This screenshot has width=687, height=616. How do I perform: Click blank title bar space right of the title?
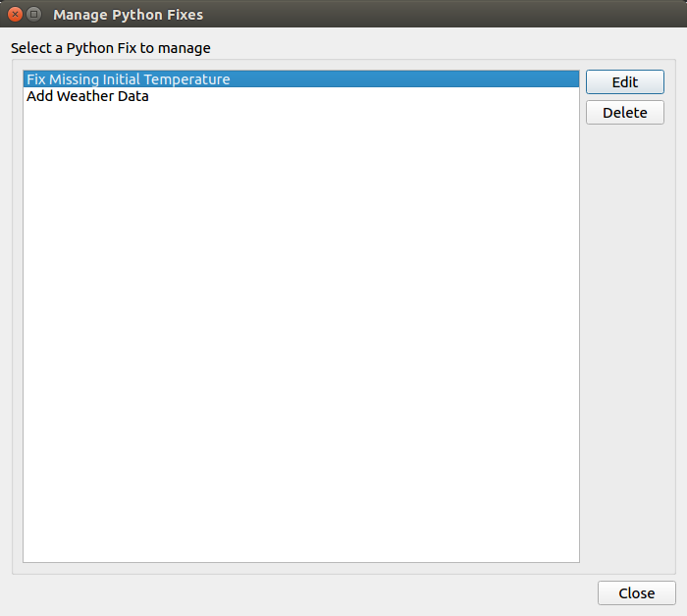click(442, 15)
